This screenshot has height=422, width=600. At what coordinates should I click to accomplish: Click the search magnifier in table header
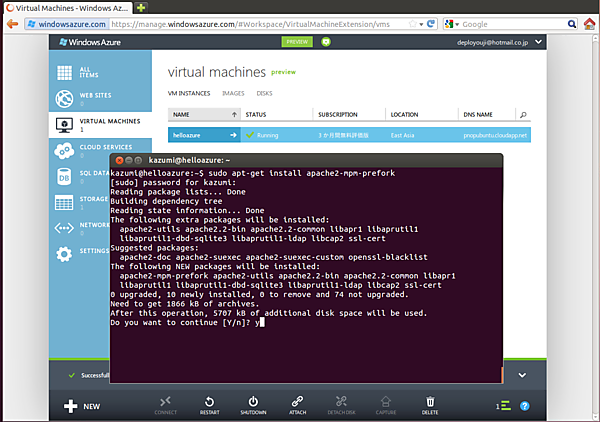[x=523, y=115]
